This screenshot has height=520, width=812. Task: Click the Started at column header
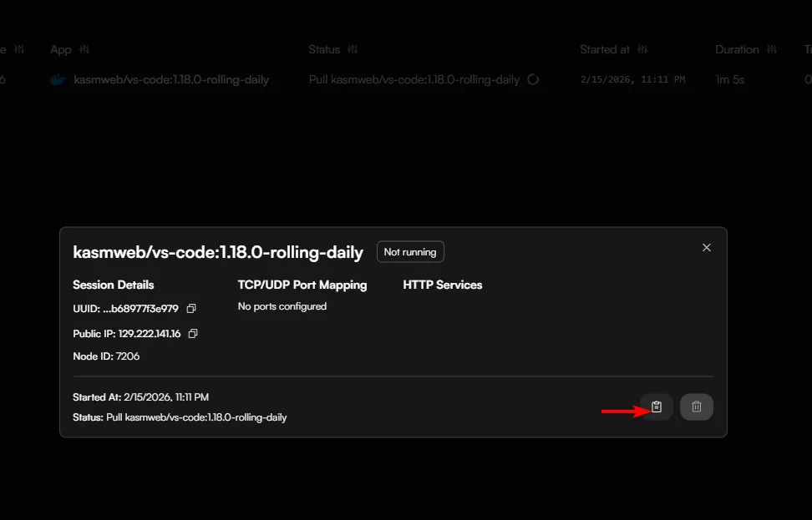(605, 50)
